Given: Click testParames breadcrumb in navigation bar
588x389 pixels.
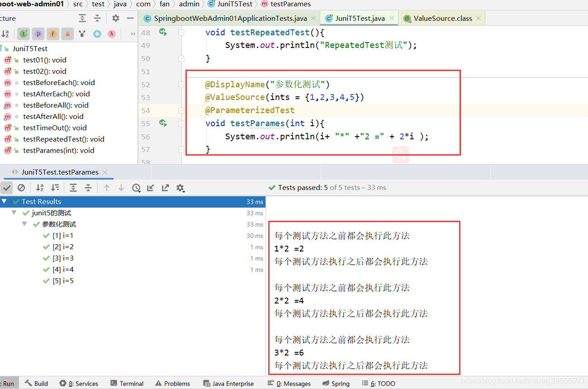Looking at the screenshot, I should 286,4.
